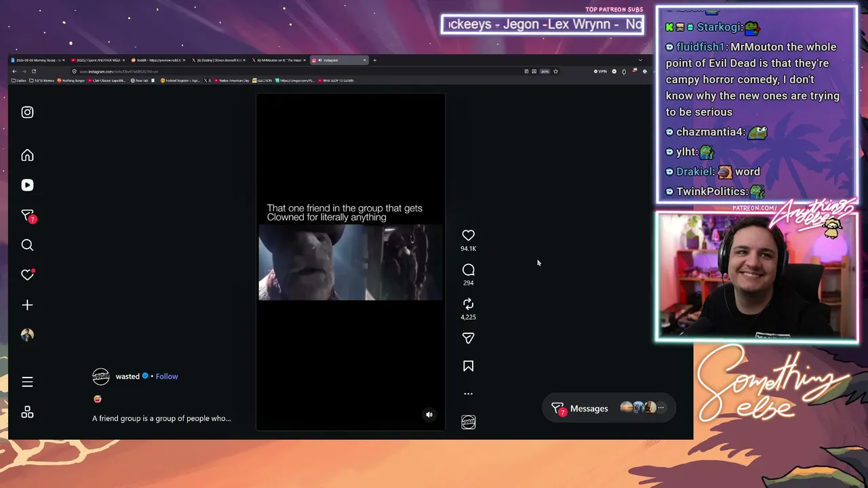This screenshot has width=868, height=488.
Task: Go to Instagram Home feed
Action: click(x=27, y=155)
